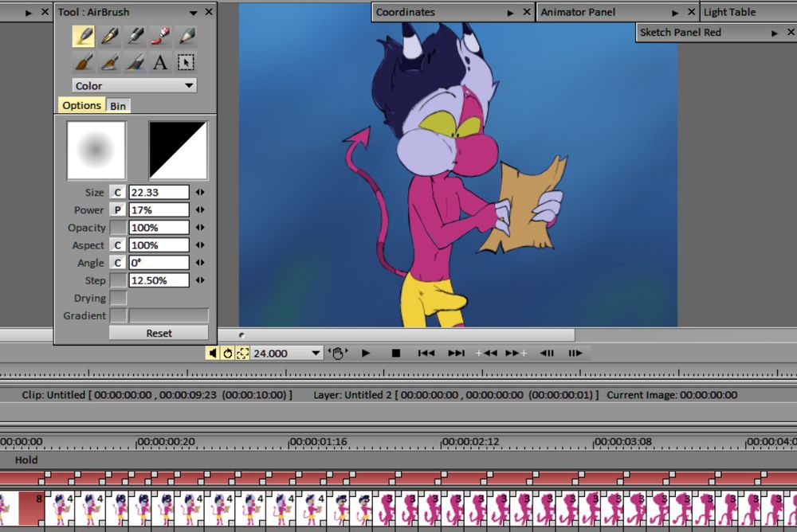The image size is (797, 532).
Task: Switch to the Bin tab
Action: [118, 106]
